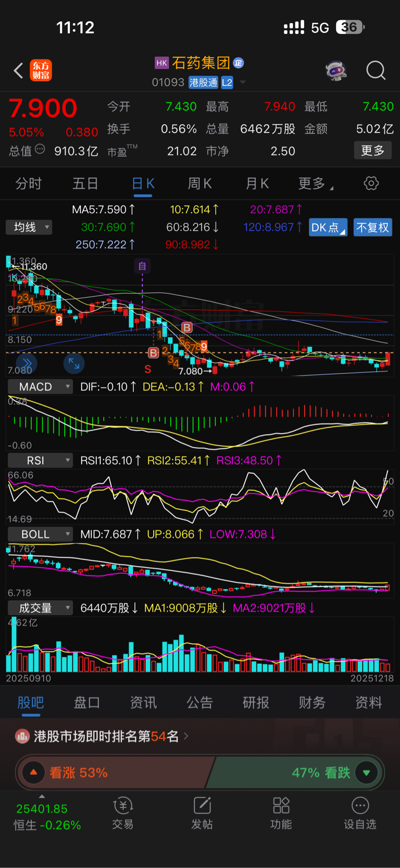Tap the 市盈 TTM label
400x868 pixels.
[x=122, y=151]
